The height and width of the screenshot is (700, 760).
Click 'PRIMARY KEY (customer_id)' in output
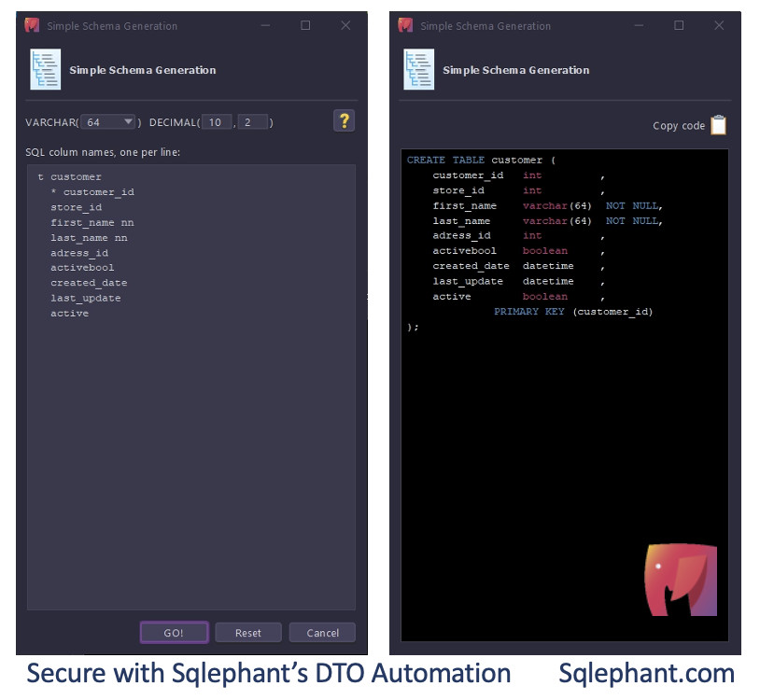(573, 312)
